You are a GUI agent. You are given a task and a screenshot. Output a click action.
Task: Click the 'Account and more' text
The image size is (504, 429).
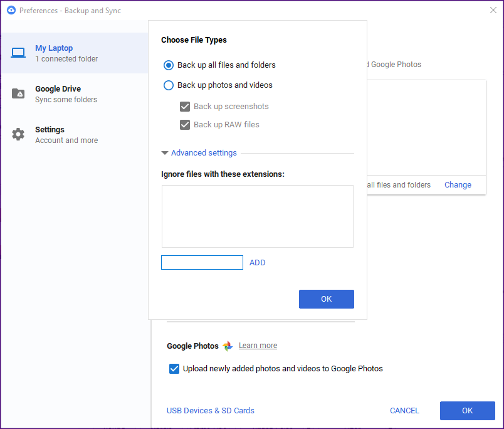pyautogui.click(x=66, y=140)
